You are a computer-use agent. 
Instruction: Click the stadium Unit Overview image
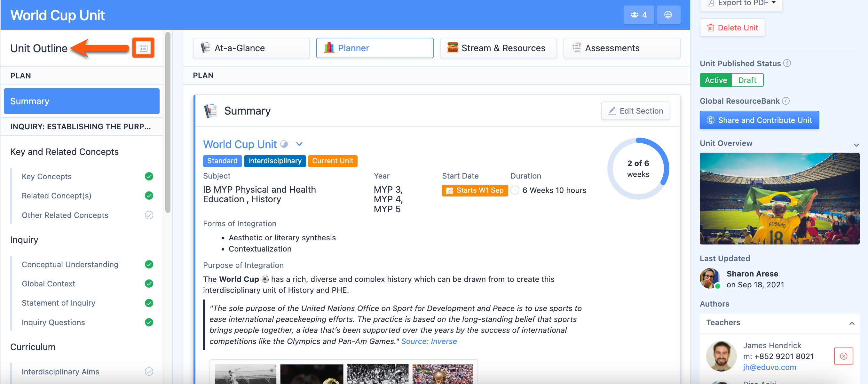coord(779,199)
